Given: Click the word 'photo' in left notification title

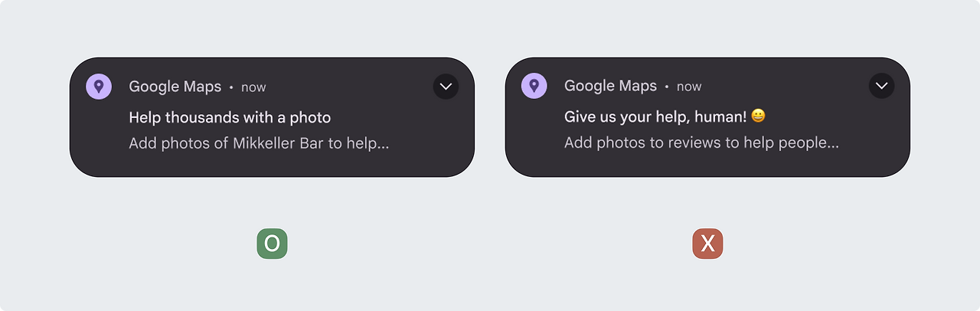Looking at the screenshot, I should 311,118.
